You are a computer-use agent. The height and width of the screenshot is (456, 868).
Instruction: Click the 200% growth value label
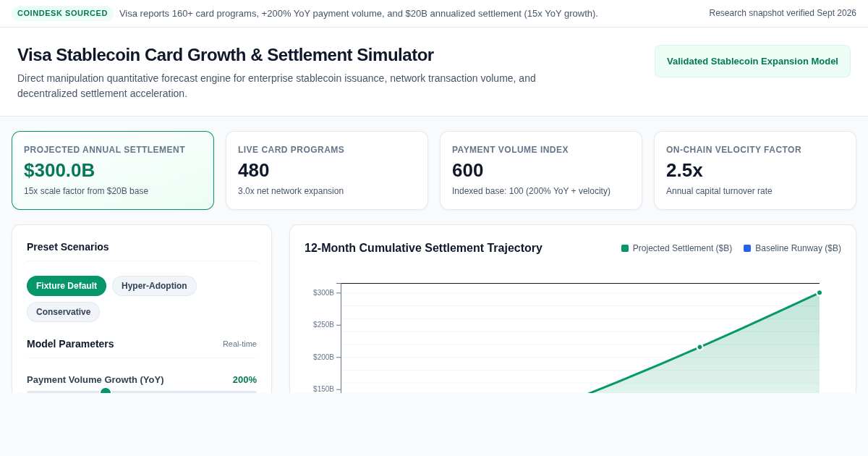click(244, 379)
